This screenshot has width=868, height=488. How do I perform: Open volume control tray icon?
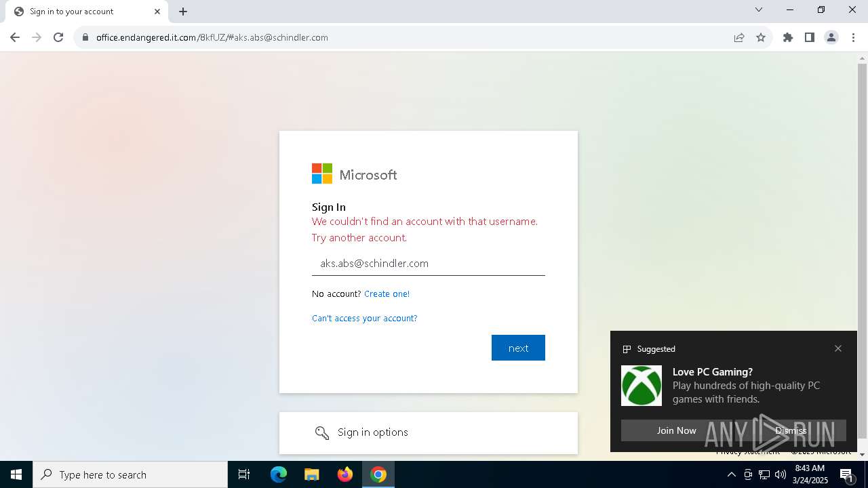coord(781,474)
